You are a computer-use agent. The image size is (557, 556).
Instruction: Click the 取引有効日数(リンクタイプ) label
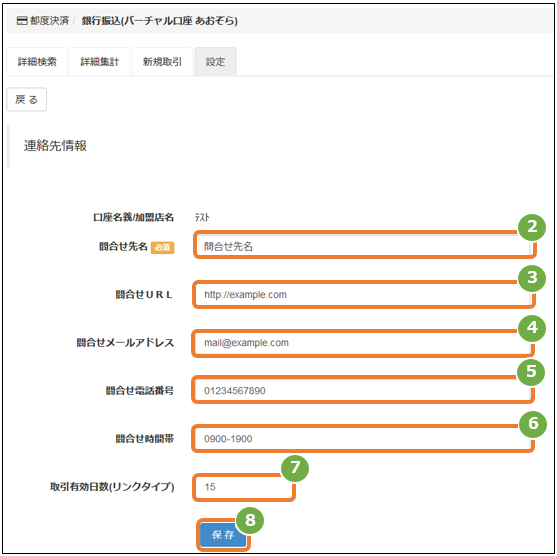click(x=112, y=487)
